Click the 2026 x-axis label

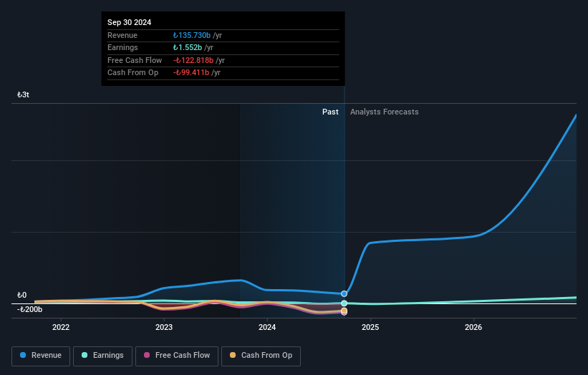pos(473,328)
